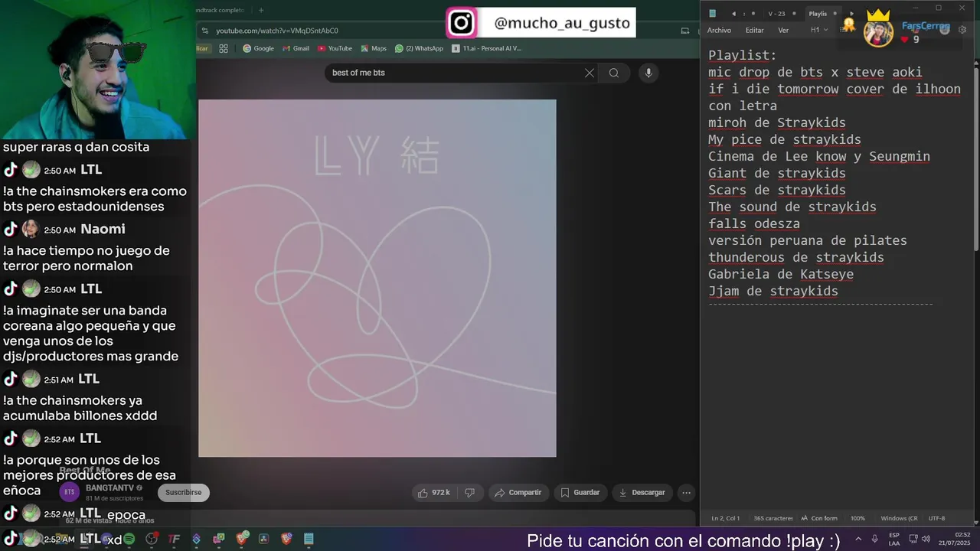Screen dimensions: 980x551
Task: Click the line 'versión peruana de pilates'
Action: 807,240
